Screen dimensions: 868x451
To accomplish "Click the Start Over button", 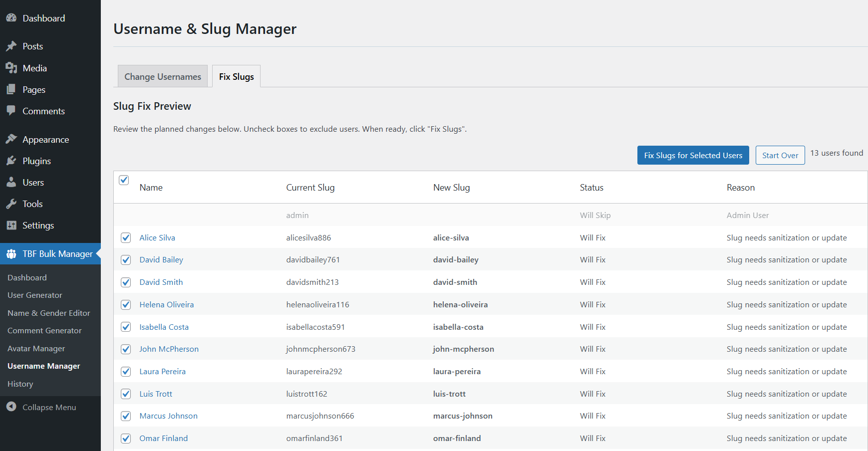I will (780, 155).
